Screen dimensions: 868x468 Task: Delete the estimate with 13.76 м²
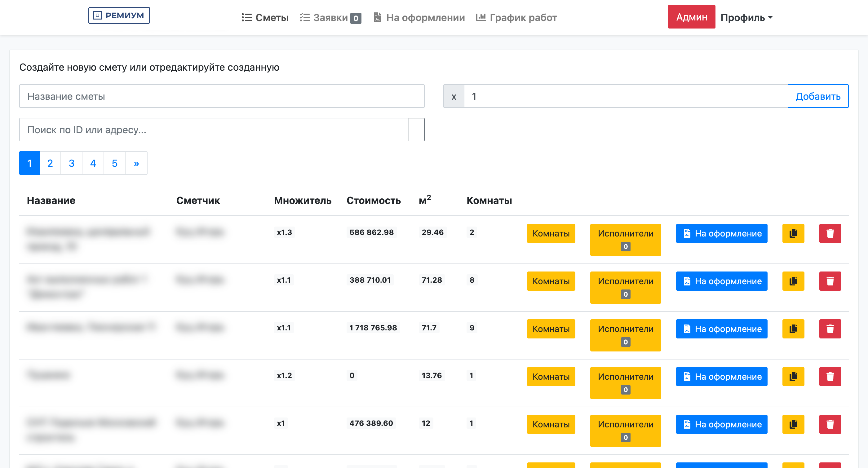(x=830, y=376)
